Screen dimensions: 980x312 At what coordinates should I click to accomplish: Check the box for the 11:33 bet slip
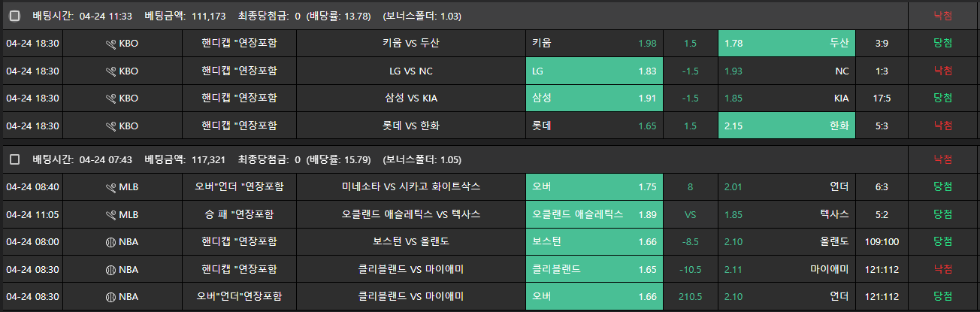tap(15, 15)
